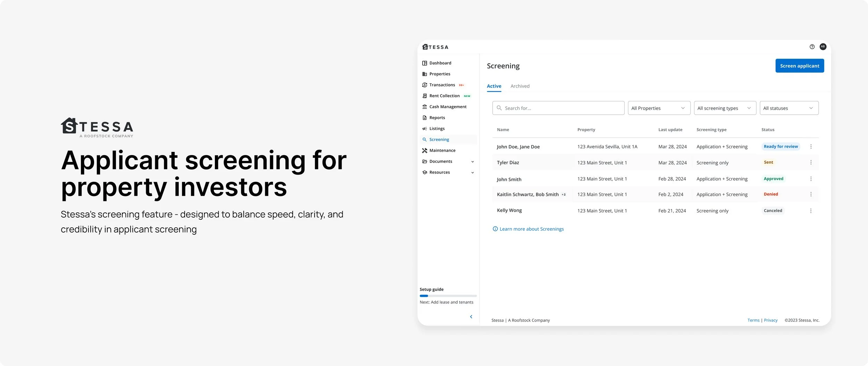Open the All screening types dropdown
Image resolution: width=868 pixels, height=366 pixels.
point(725,108)
